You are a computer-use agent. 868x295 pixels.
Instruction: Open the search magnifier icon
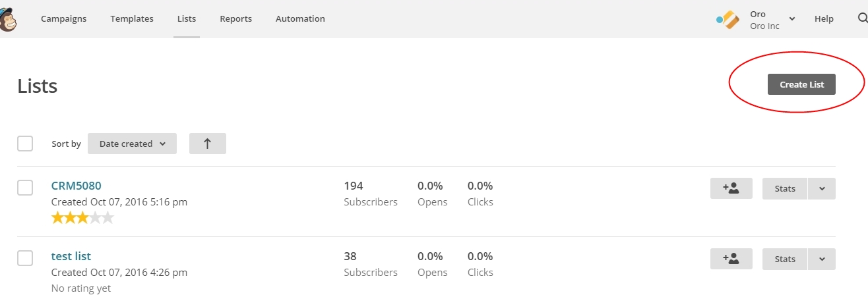pyautogui.click(x=862, y=19)
